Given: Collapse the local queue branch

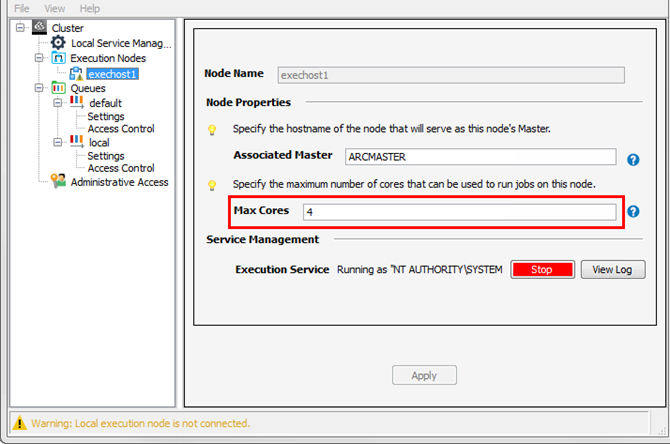Looking at the screenshot, I should point(58,142).
